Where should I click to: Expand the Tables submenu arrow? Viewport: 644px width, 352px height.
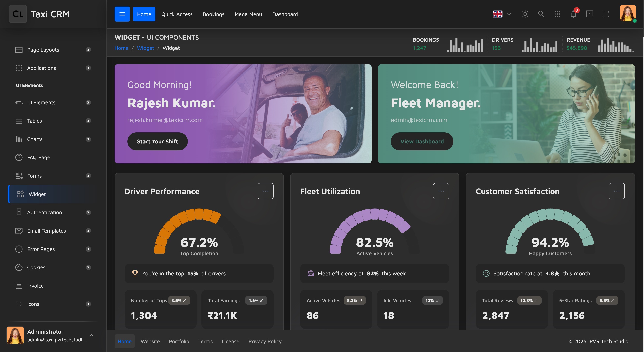pyautogui.click(x=88, y=121)
